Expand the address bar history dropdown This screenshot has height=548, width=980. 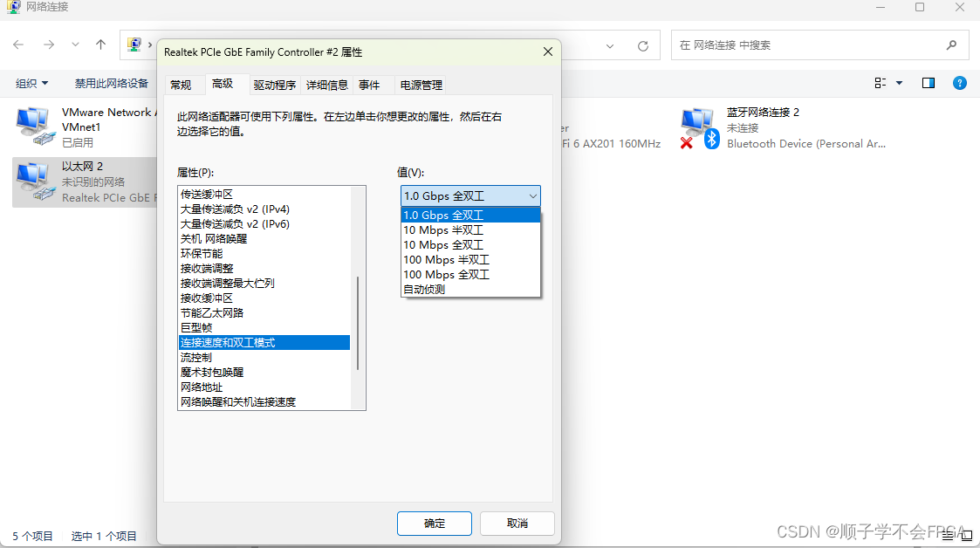coord(610,45)
